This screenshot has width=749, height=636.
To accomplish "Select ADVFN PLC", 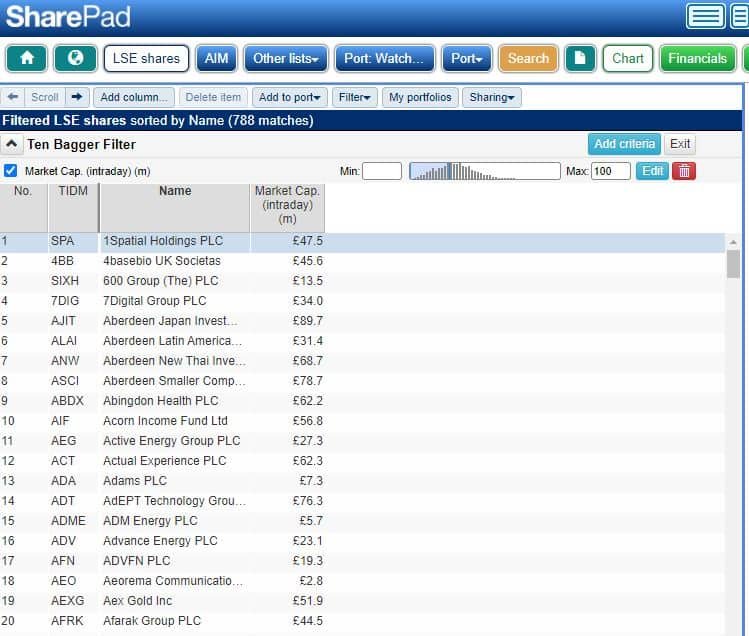I will coord(137,561).
